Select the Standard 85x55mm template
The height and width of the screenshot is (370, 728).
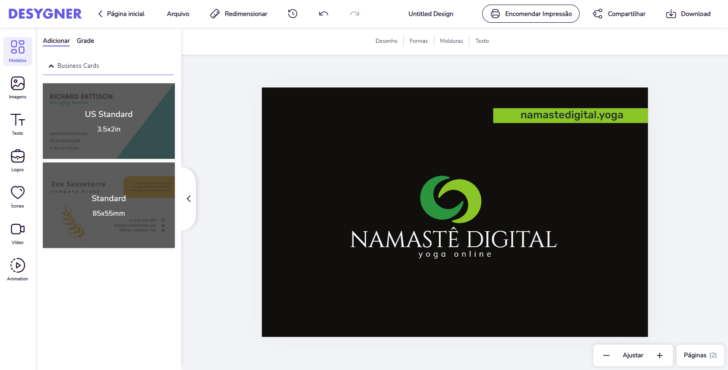coord(109,205)
